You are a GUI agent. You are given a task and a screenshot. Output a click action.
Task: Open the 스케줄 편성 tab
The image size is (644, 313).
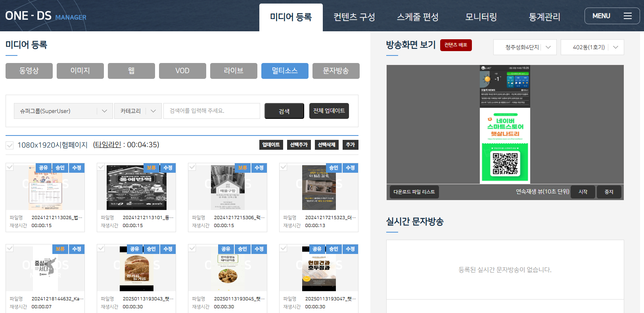[418, 17]
